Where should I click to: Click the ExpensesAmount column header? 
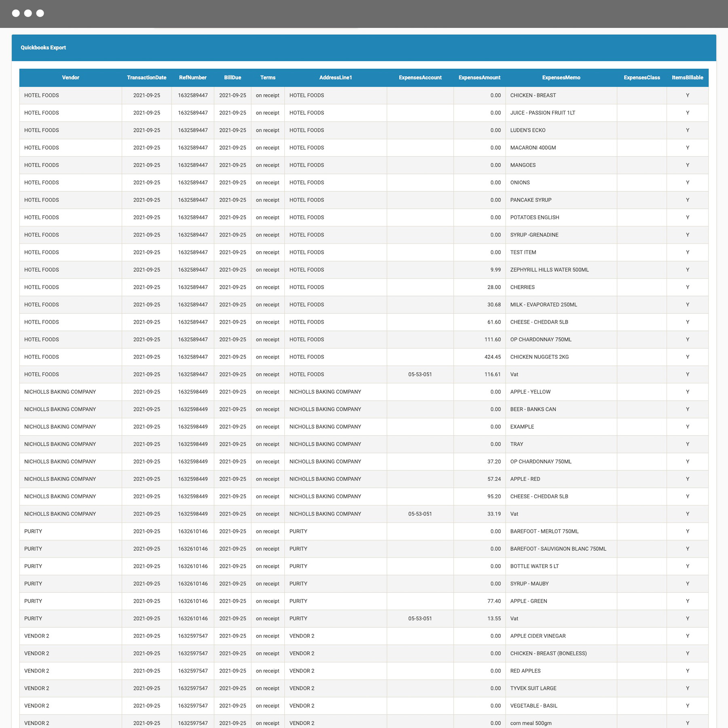[479, 77]
